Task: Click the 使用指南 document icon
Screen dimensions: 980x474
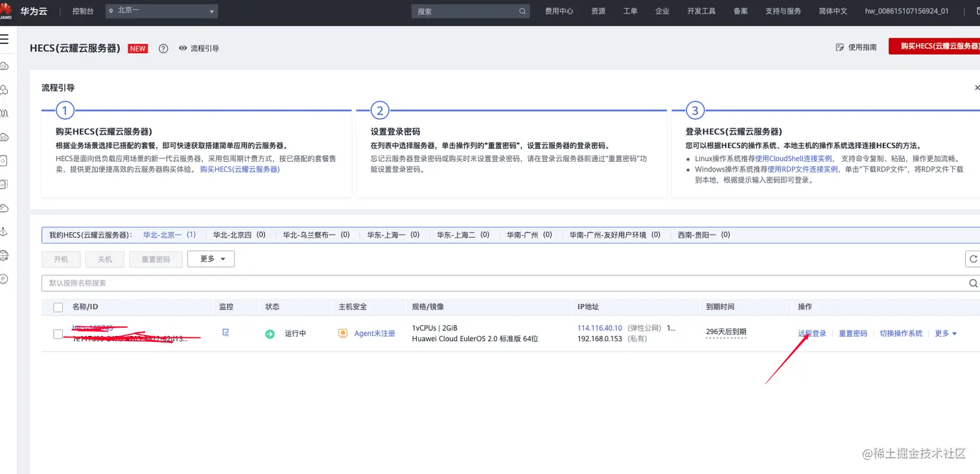Action: [840, 47]
